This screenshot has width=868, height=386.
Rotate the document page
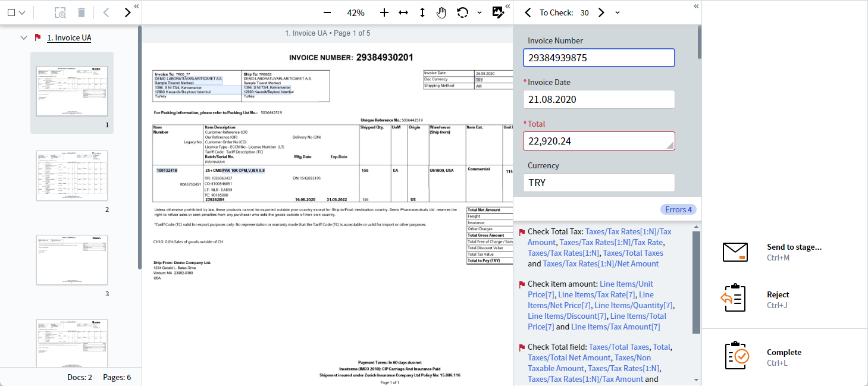[x=462, y=12]
